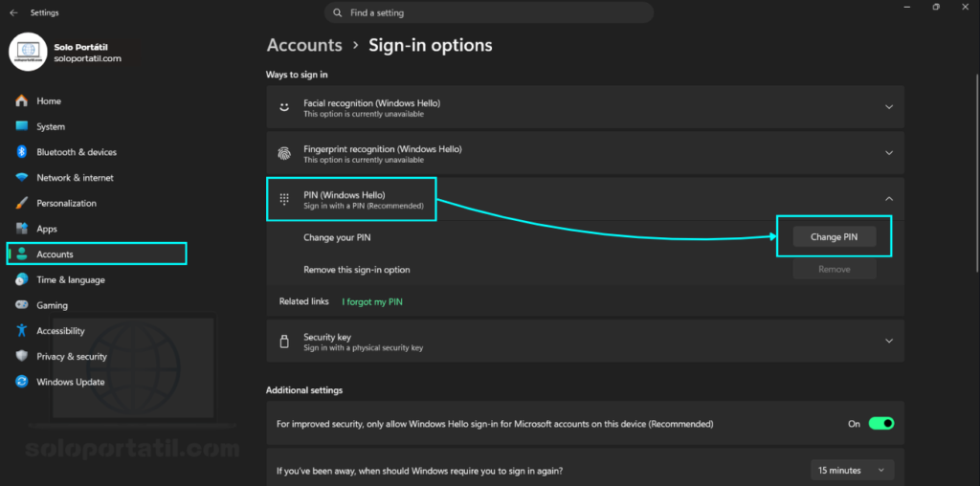This screenshot has height=486, width=980.
Task: Go to Bluetooth & devices label
Action: [77, 152]
